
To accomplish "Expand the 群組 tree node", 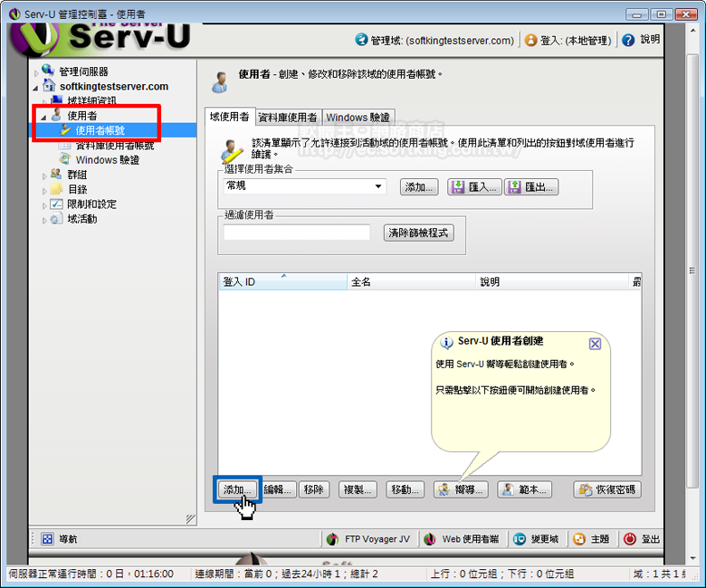I will 44,175.
